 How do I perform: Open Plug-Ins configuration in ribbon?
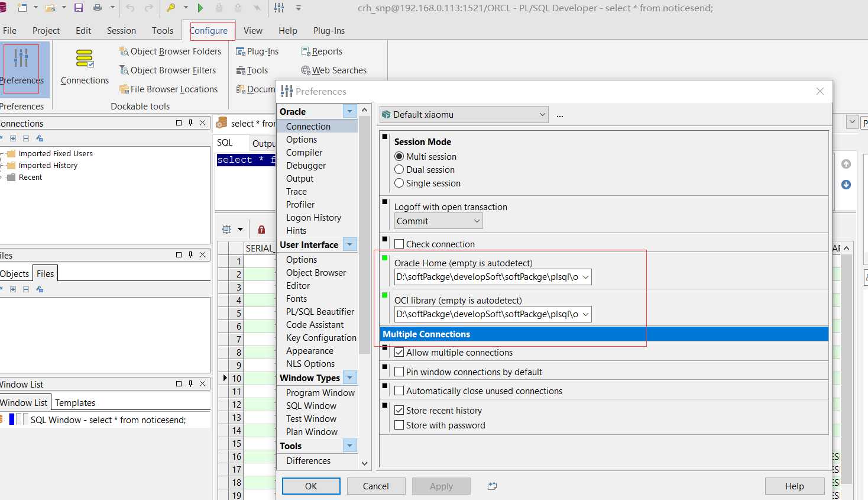pos(257,51)
